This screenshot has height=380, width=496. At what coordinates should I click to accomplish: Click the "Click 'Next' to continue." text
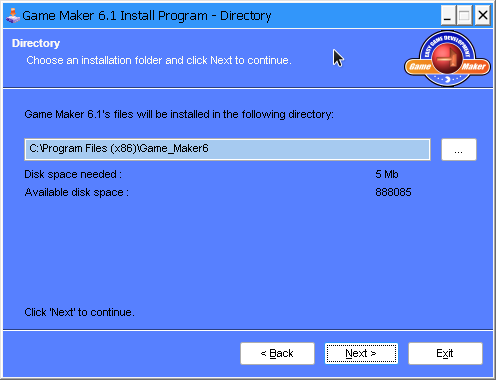(79, 312)
